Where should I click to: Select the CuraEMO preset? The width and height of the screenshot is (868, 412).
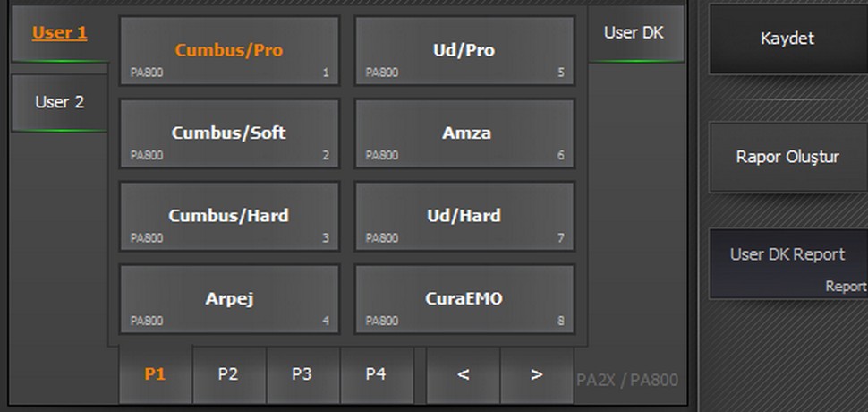(x=464, y=298)
